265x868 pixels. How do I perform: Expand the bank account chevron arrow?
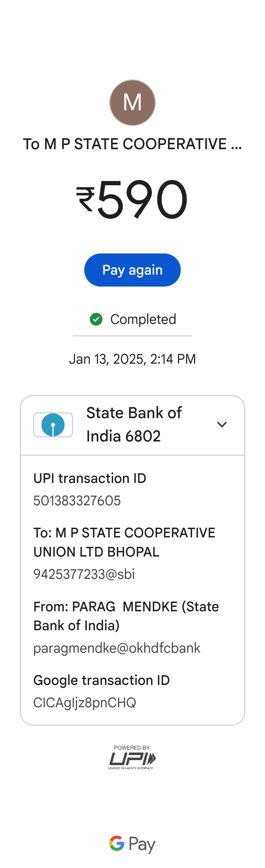(222, 425)
